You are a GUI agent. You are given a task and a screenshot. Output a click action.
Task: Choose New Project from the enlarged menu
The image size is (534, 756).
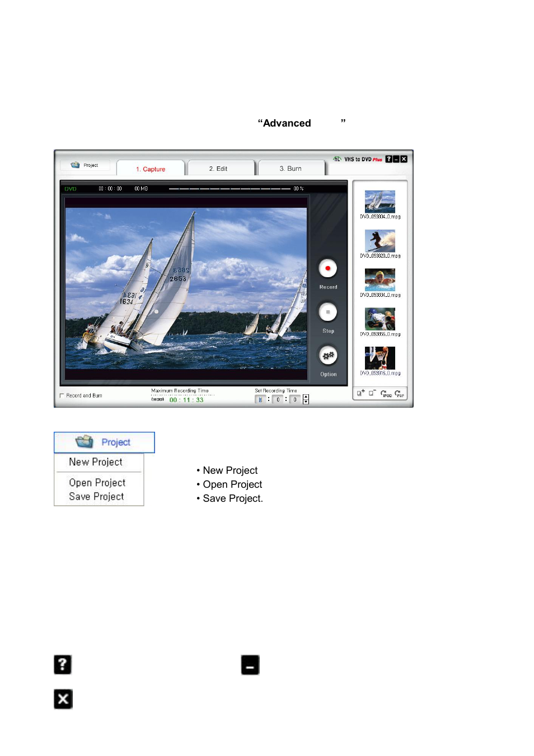tap(96, 462)
